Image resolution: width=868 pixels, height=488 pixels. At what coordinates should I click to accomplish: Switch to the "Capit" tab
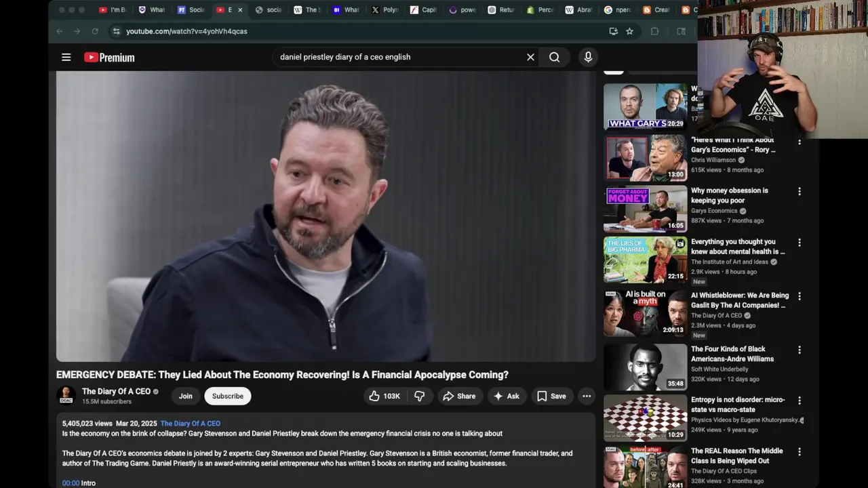coord(424,10)
